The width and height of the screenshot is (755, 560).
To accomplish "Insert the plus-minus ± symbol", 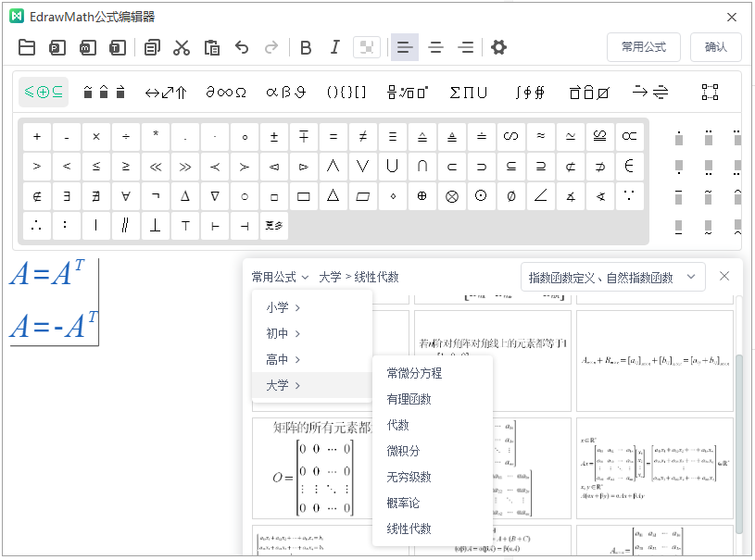I will [x=274, y=137].
